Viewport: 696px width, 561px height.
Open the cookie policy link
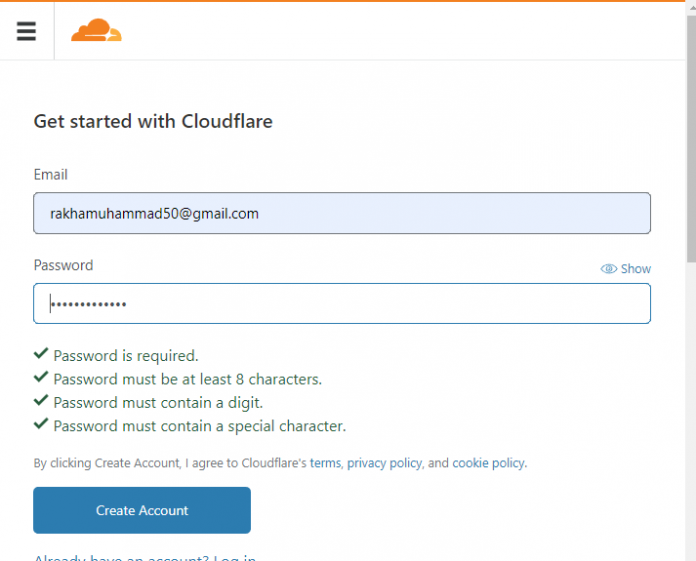[x=488, y=463]
